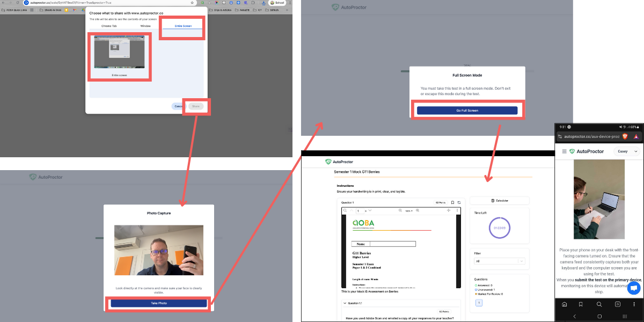The height and width of the screenshot is (322, 644).
Task: Bookmark Question 1 for review
Action: [452, 202]
